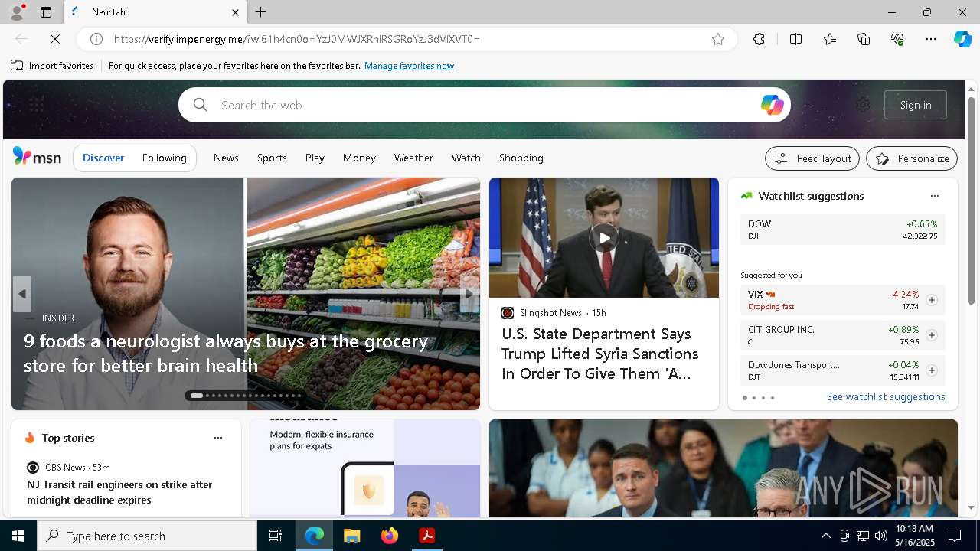Click the Sign in button
This screenshot has height=551, width=980.
[916, 105]
